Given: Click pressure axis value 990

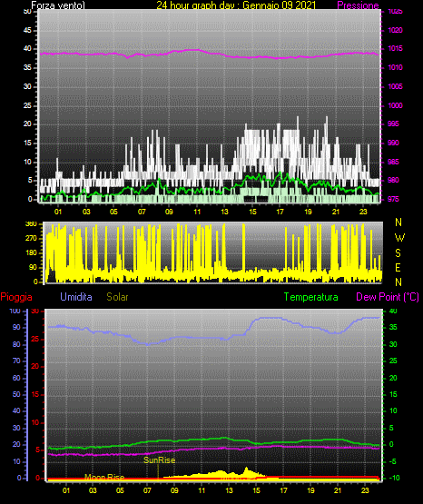Looking at the screenshot, I should click(x=393, y=143).
